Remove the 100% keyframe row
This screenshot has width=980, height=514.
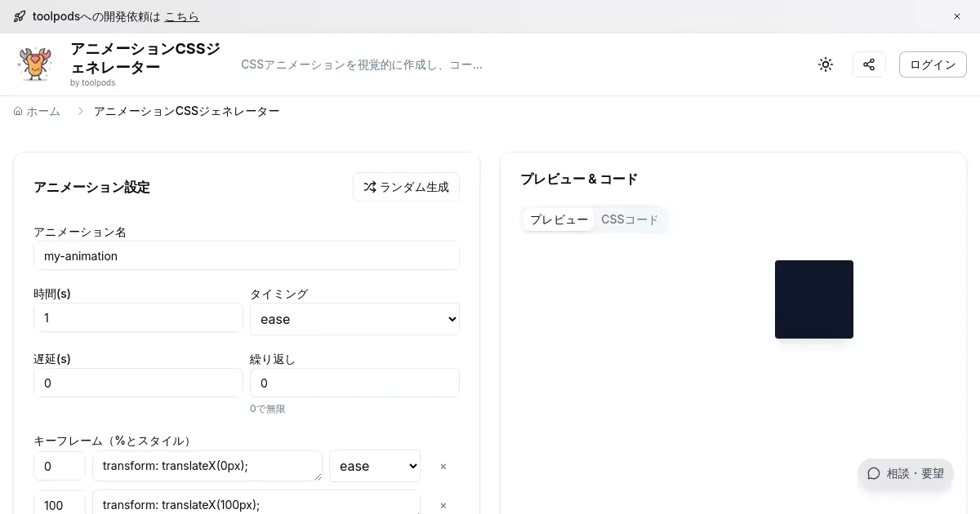click(x=443, y=505)
